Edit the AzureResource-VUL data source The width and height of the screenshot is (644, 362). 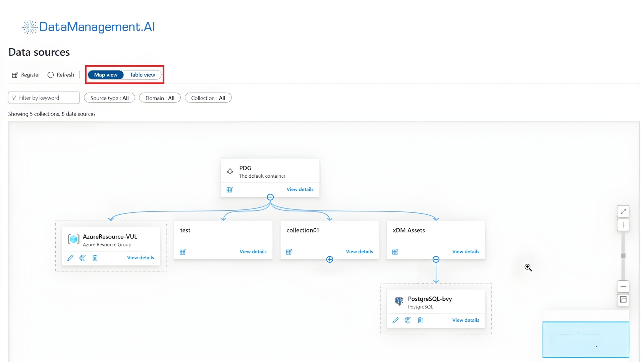(x=70, y=258)
